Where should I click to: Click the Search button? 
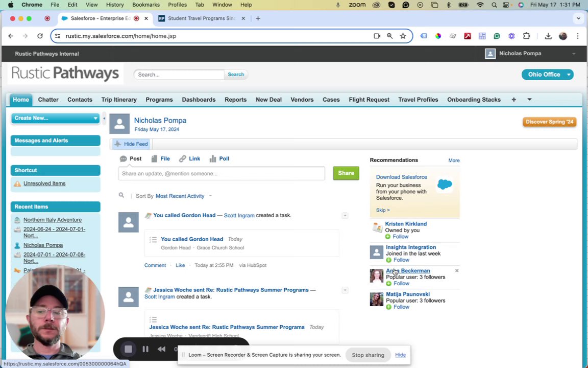click(235, 74)
